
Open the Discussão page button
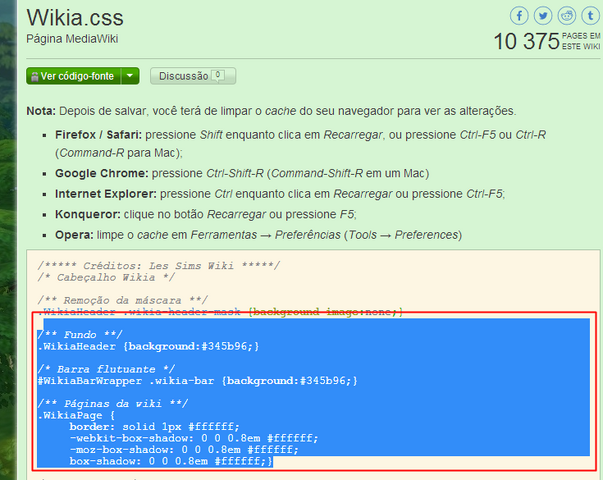click(x=193, y=76)
